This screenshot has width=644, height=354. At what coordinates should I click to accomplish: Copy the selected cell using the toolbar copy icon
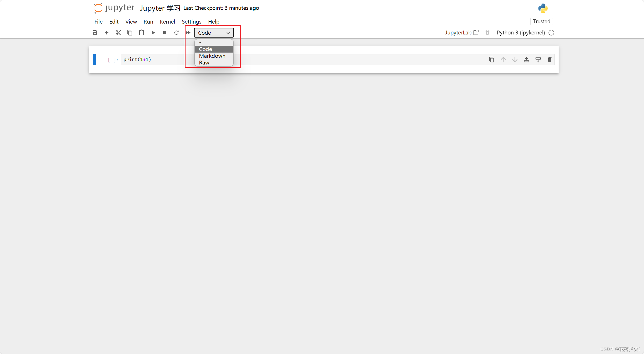coord(130,33)
